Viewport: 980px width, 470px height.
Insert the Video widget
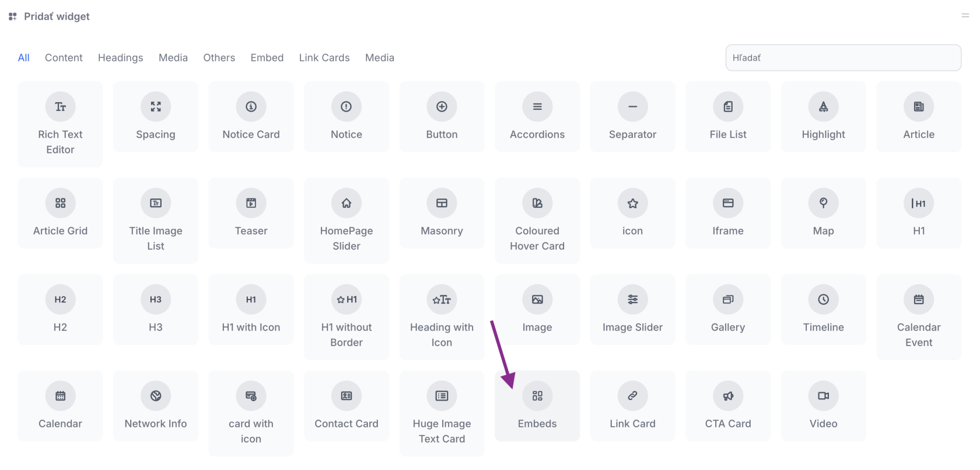[x=823, y=406]
